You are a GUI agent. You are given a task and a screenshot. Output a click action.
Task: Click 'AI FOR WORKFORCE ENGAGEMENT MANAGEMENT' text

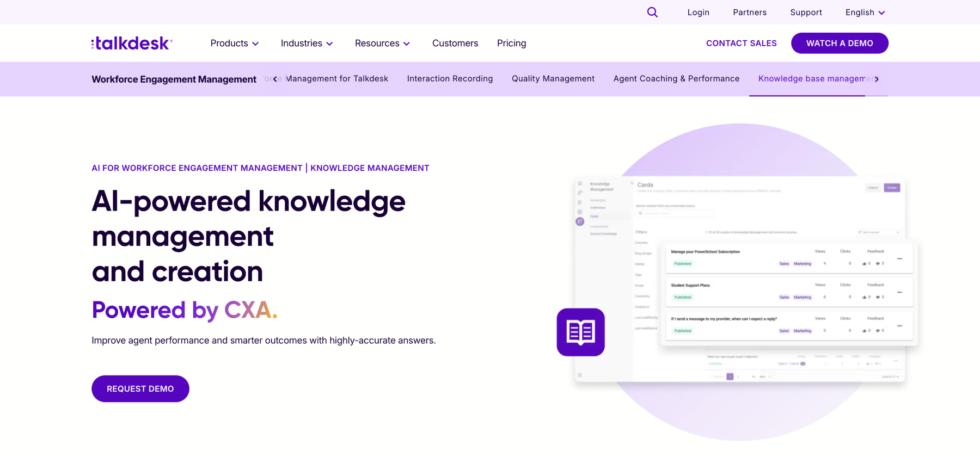click(x=197, y=168)
